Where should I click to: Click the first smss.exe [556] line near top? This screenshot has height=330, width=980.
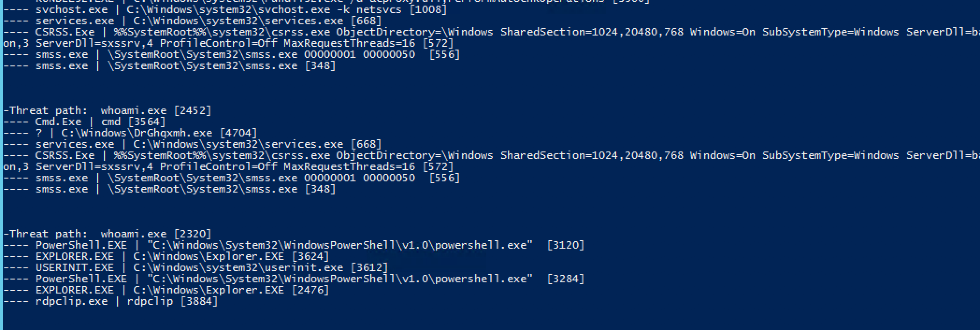point(232,55)
